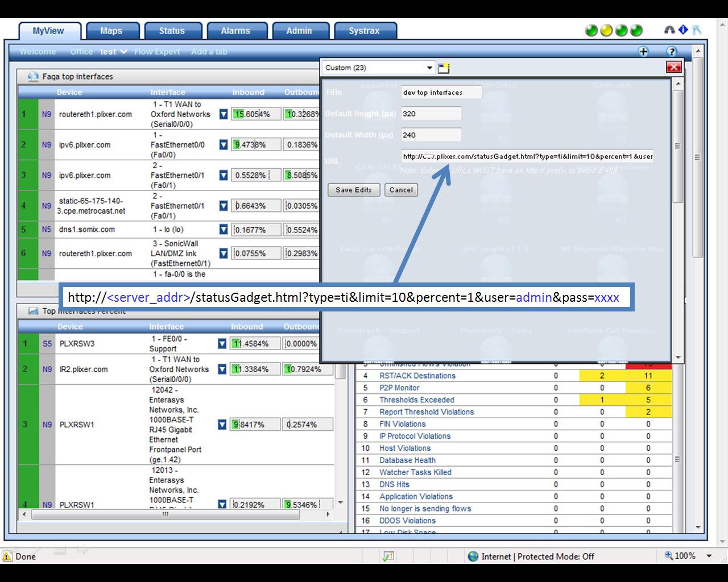The image size is (728, 582).
Task: Open the tools settings icon
Action: pos(697,30)
